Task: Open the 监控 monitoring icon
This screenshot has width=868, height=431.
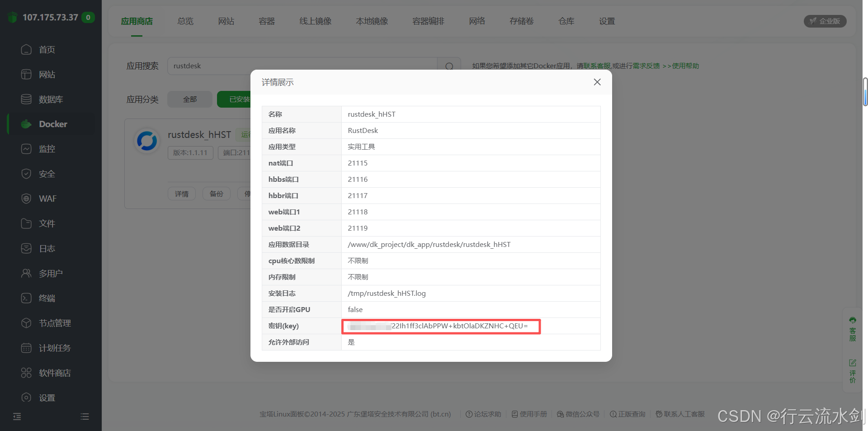Action: click(x=26, y=149)
